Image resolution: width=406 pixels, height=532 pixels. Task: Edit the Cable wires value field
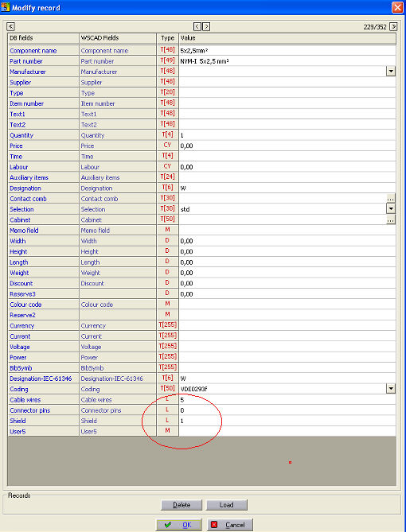(x=287, y=400)
